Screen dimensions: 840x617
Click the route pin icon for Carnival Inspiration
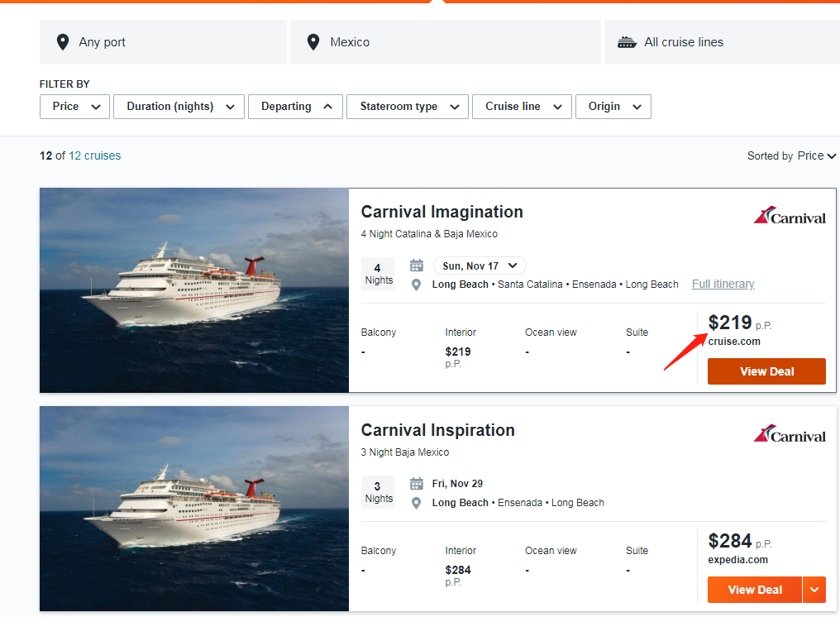(x=416, y=503)
